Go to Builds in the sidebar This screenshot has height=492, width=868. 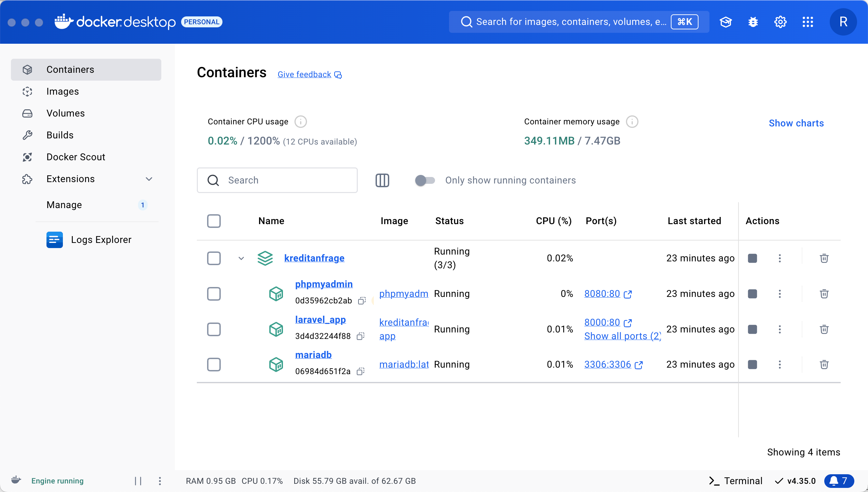click(x=86, y=135)
